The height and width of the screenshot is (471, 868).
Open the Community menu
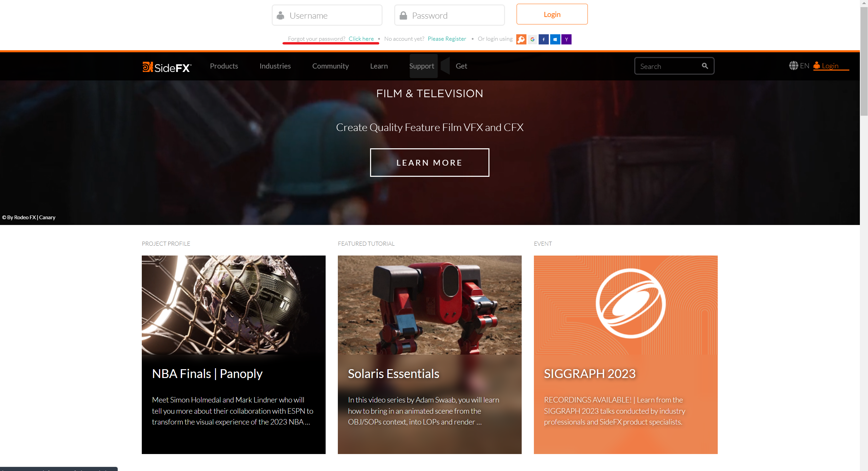330,66
